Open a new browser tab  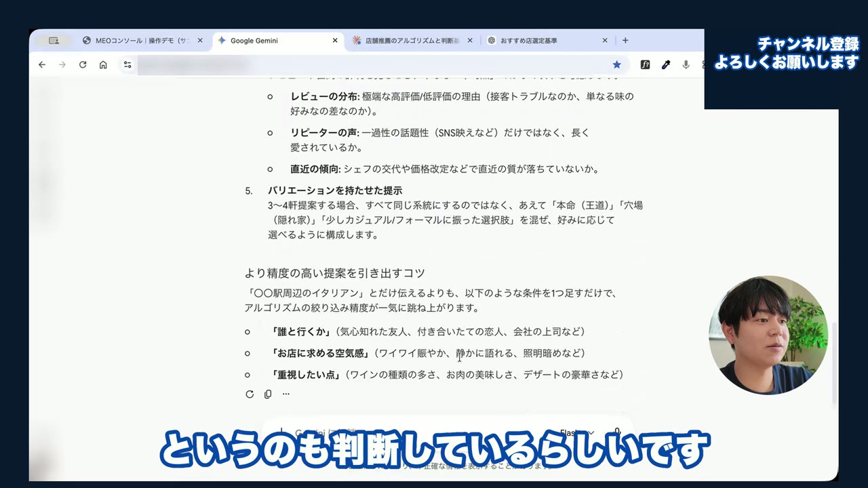click(x=625, y=41)
